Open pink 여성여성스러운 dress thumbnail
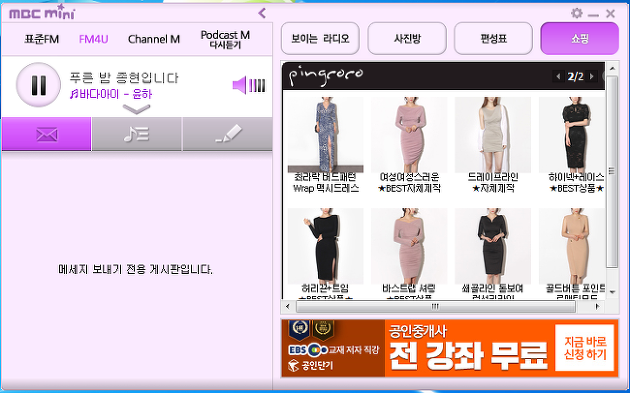The image size is (630, 393). click(x=409, y=135)
